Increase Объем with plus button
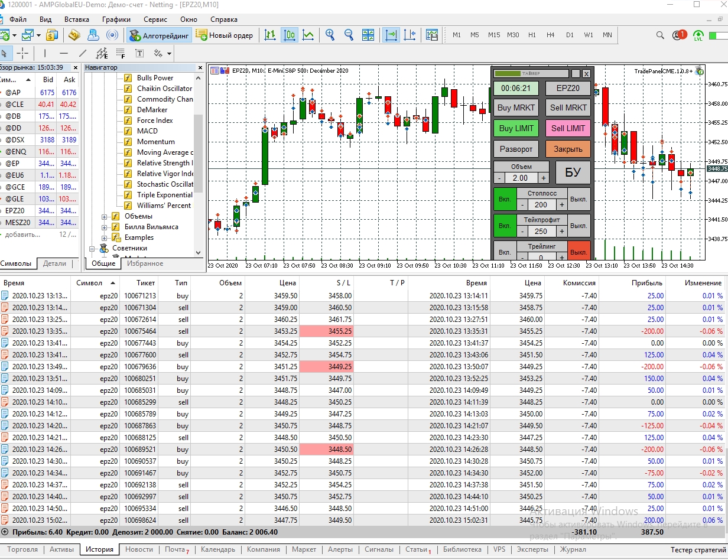The width and height of the screenshot is (728, 560). 544,178
